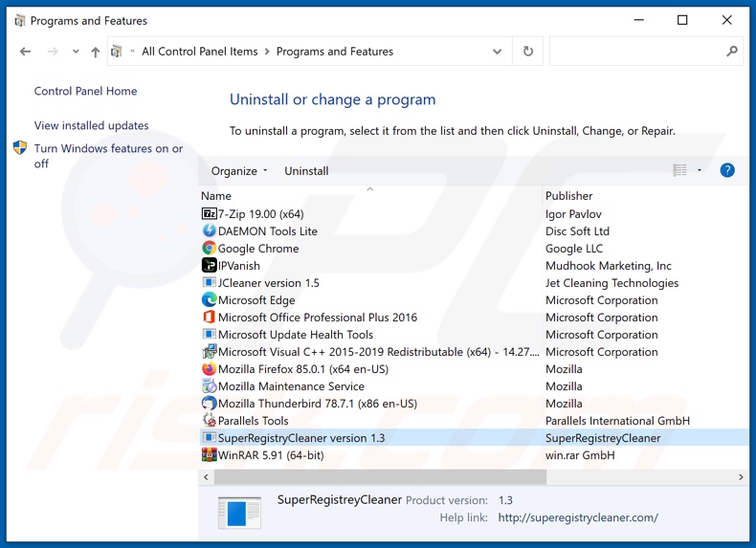Click Jet Cleaning Technologies publisher cell
Image resolution: width=756 pixels, height=548 pixels.
[x=611, y=283]
